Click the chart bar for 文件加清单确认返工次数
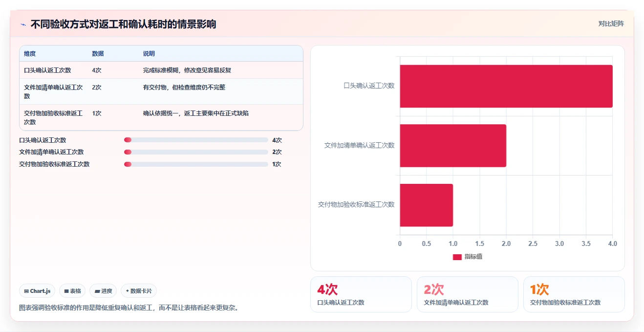 (453, 146)
